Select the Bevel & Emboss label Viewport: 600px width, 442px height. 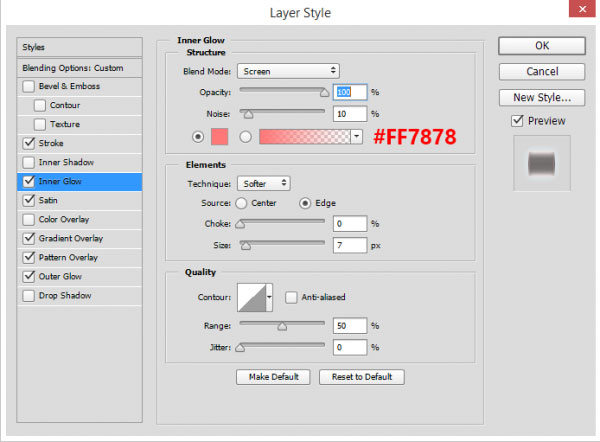coord(69,86)
